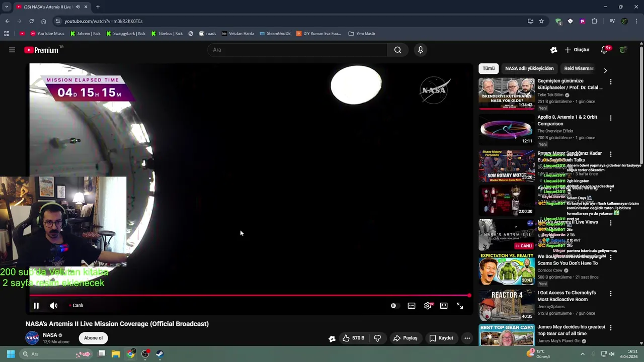Open YouTube Music bookmark
This screenshot has width=644, height=362.
click(47, 34)
